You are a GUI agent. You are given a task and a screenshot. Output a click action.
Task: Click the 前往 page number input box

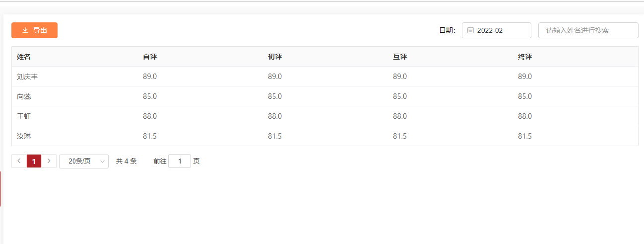[180, 161]
